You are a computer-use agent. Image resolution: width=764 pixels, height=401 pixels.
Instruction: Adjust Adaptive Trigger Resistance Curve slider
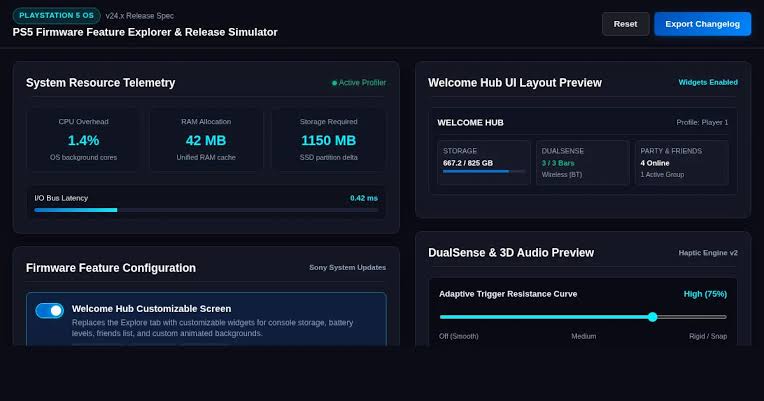coord(583,317)
